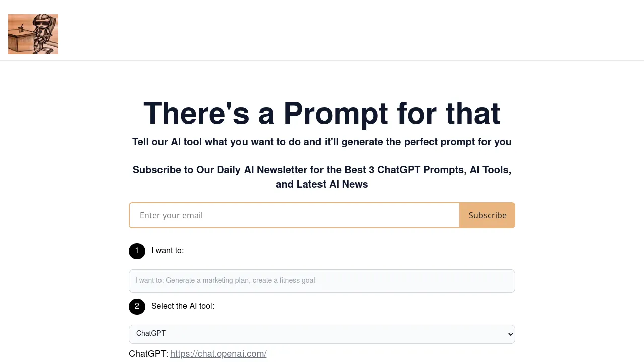Click the 'Select the AI tool:' label

pyautogui.click(x=183, y=306)
